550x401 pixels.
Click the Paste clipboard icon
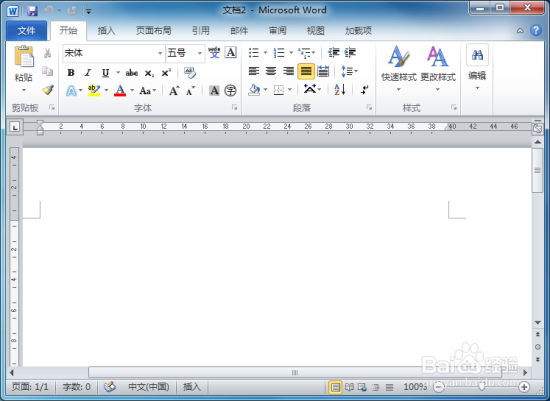pyautogui.click(x=24, y=56)
